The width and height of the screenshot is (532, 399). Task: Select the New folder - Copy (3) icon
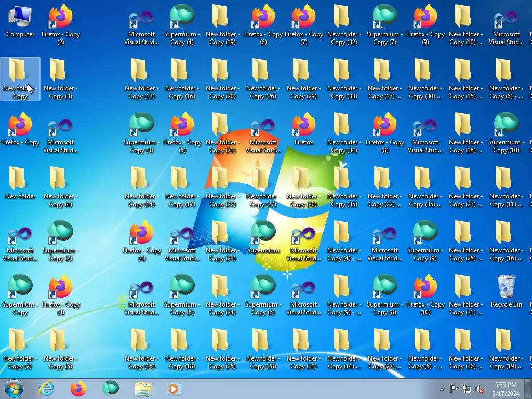(x=61, y=79)
